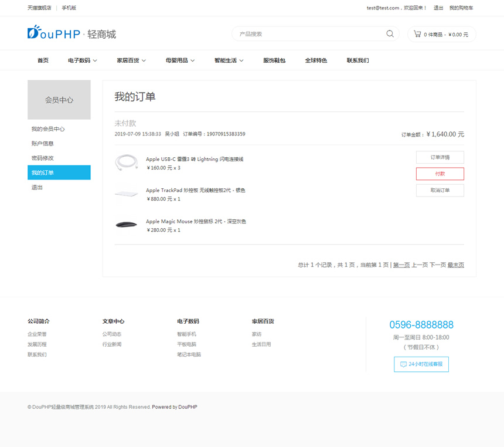
Task: Select 我的订单 in sidebar
Action: 59,172
